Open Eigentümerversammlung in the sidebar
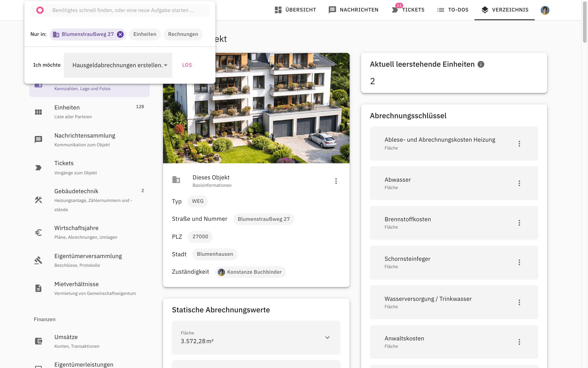This screenshot has width=588, height=368. pyautogui.click(x=89, y=260)
